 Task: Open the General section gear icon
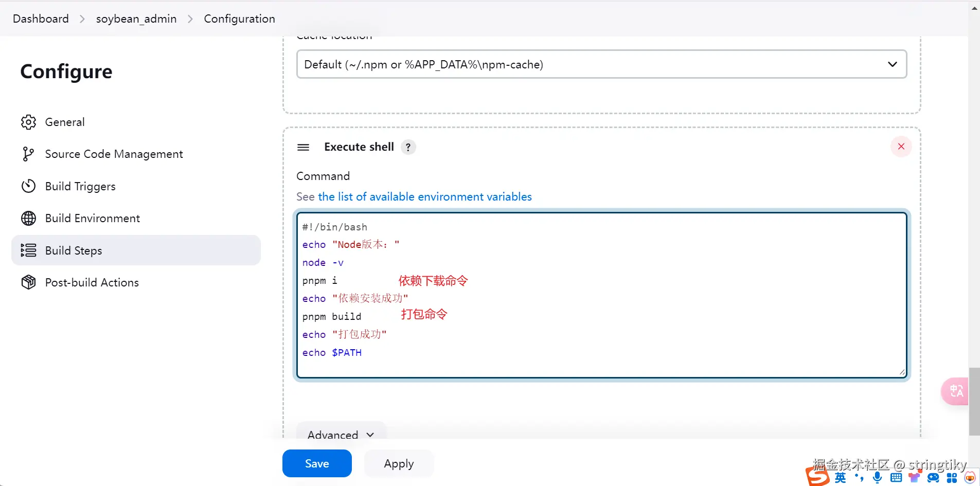29,122
